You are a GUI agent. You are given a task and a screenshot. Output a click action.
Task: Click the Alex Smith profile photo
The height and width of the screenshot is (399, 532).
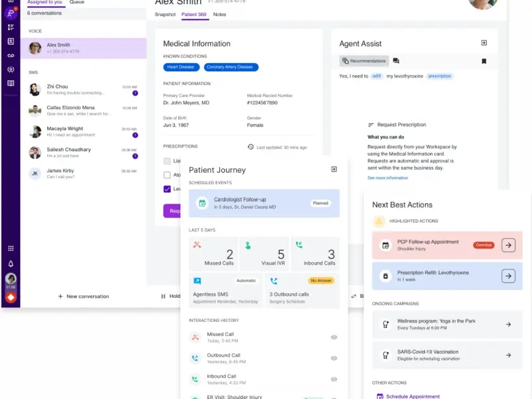483,3
